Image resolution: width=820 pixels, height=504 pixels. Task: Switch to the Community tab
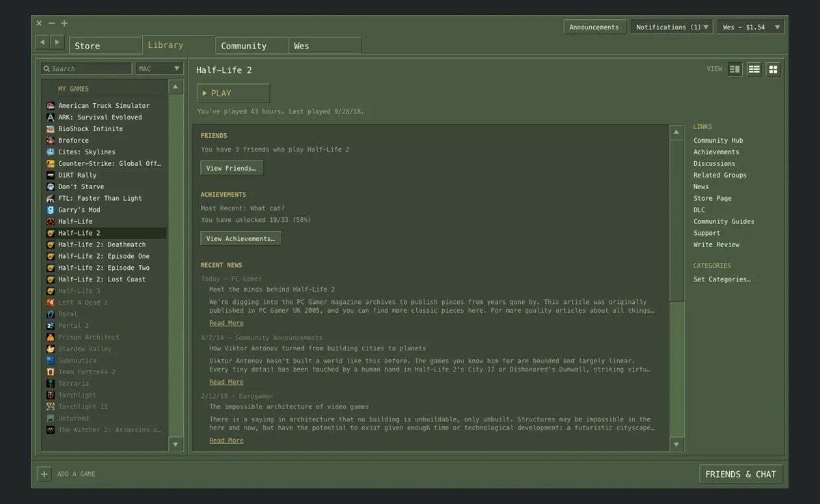coord(251,46)
